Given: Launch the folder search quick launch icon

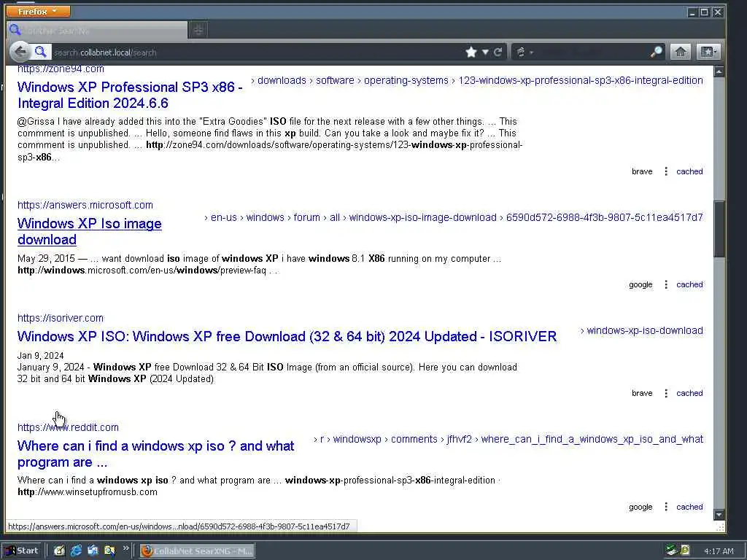Looking at the screenshot, I should [109, 551].
